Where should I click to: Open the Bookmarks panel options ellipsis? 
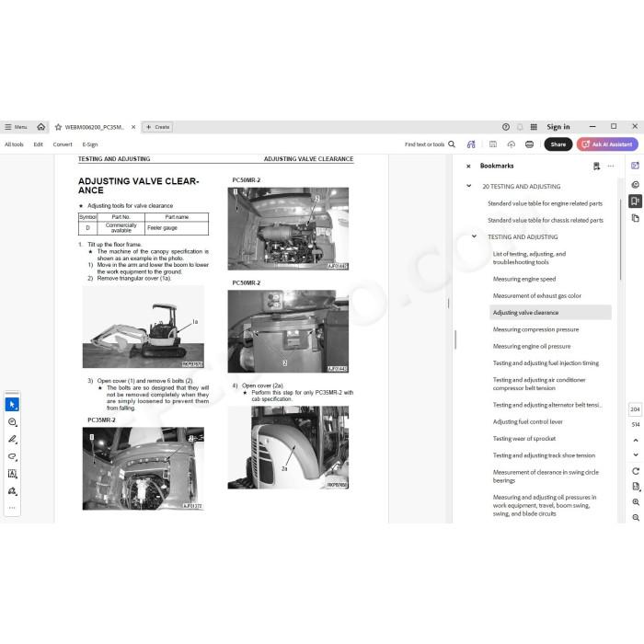[611, 166]
